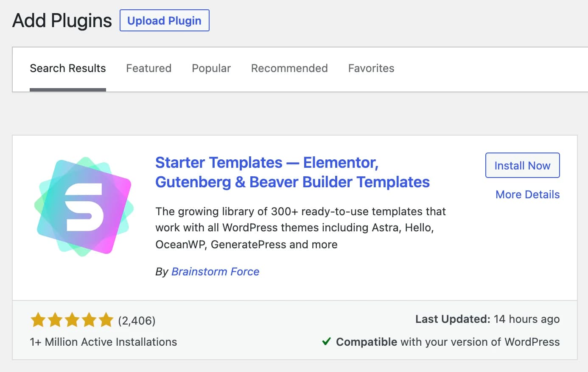This screenshot has height=372, width=588.
Task: Switch to the Featured tab
Action: click(x=148, y=68)
